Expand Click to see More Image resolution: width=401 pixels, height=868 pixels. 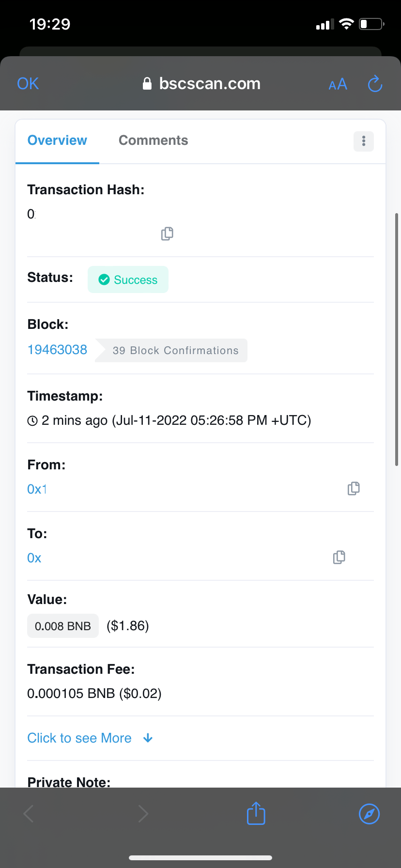click(x=79, y=738)
